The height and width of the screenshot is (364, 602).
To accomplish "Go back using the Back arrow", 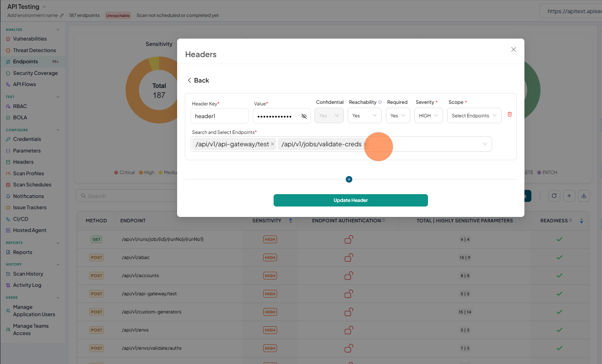I will [x=198, y=80].
